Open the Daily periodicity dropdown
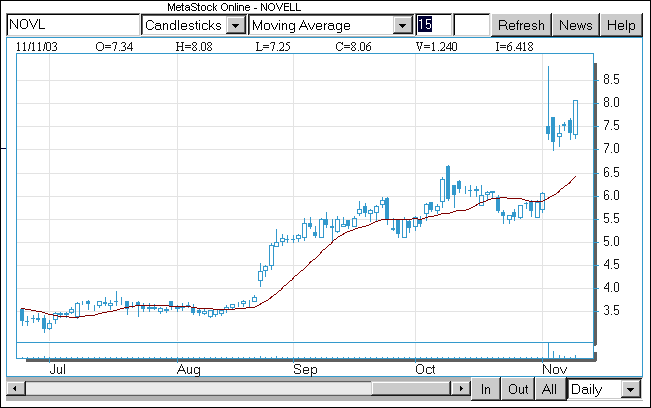 point(630,389)
